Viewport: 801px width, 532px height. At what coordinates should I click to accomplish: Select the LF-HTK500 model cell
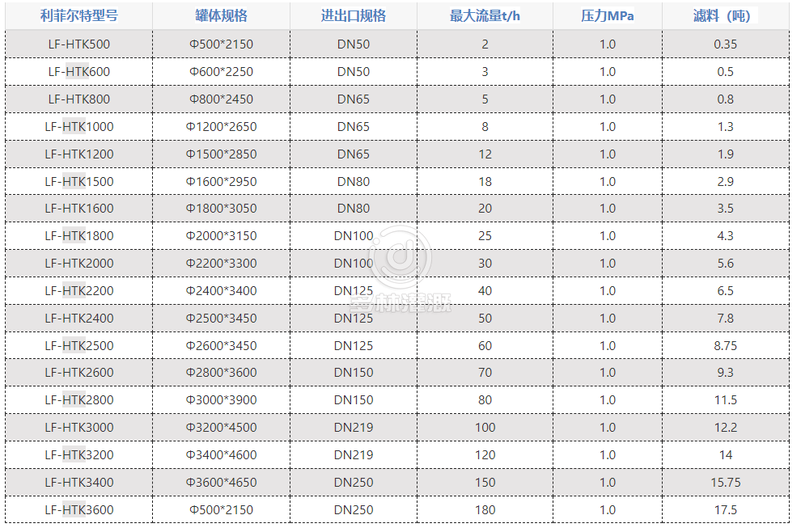click(78, 44)
